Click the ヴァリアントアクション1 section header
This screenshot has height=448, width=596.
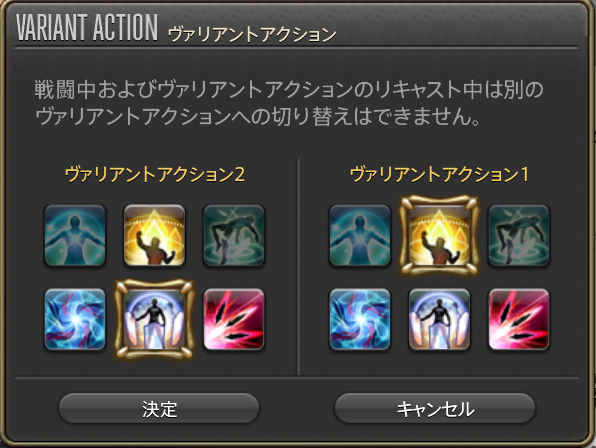coord(439,175)
